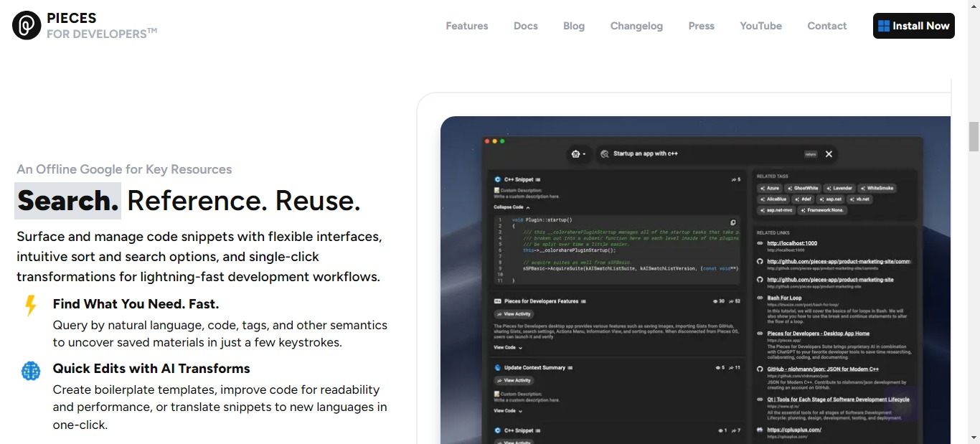Image resolution: width=980 pixels, height=444 pixels.
Task: Click the lightning bolt icon
Action: pos(31,306)
